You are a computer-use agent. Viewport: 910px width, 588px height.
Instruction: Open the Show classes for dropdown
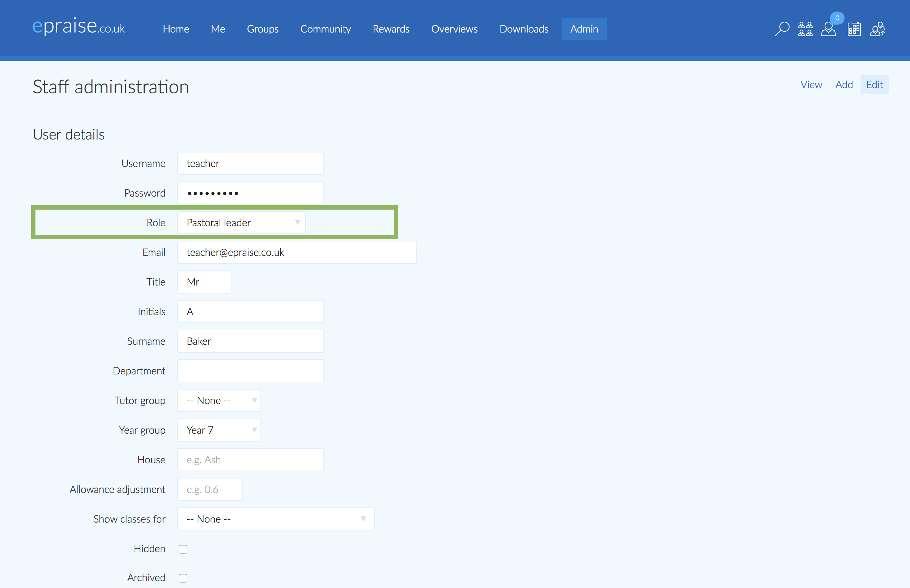(276, 519)
